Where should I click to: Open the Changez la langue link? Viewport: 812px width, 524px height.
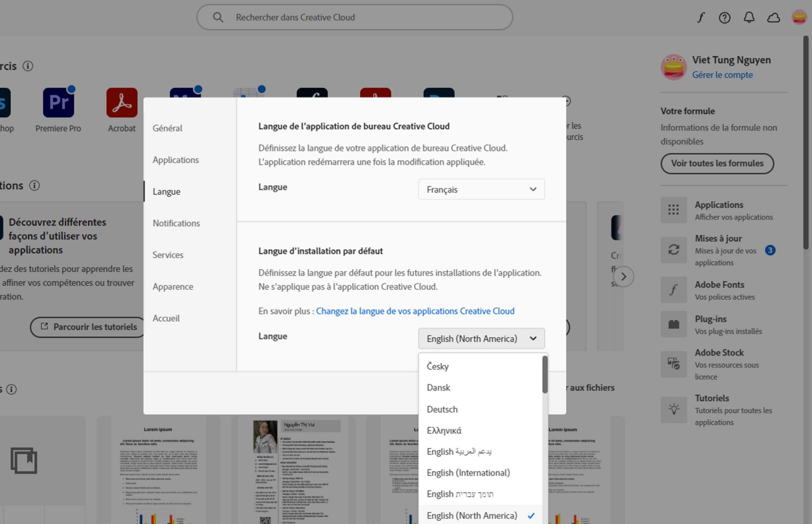(x=415, y=311)
